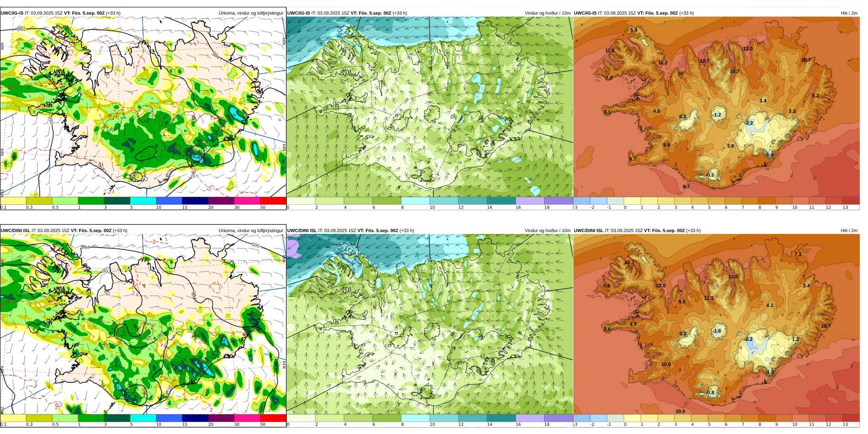The width and height of the screenshot is (868, 434).
Task: Click the 9.9 temperature value on the IG-IS map
Action: (x=667, y=145)
